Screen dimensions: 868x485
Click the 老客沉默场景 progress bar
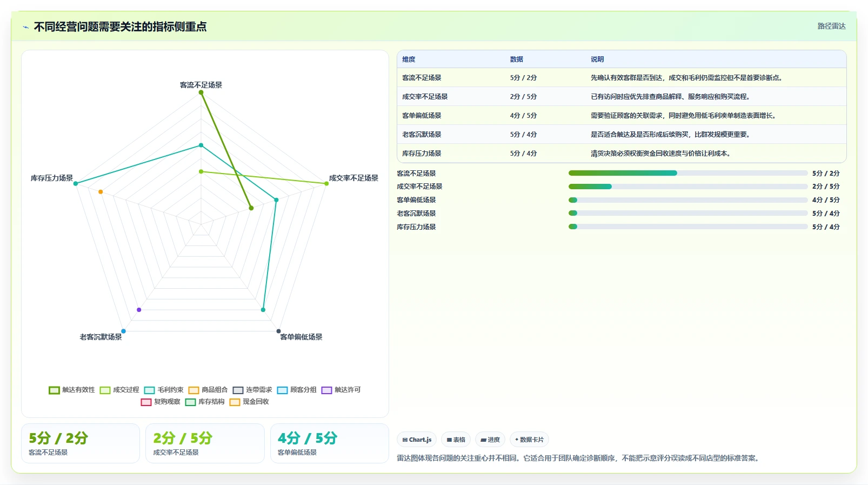pos(688,213)
